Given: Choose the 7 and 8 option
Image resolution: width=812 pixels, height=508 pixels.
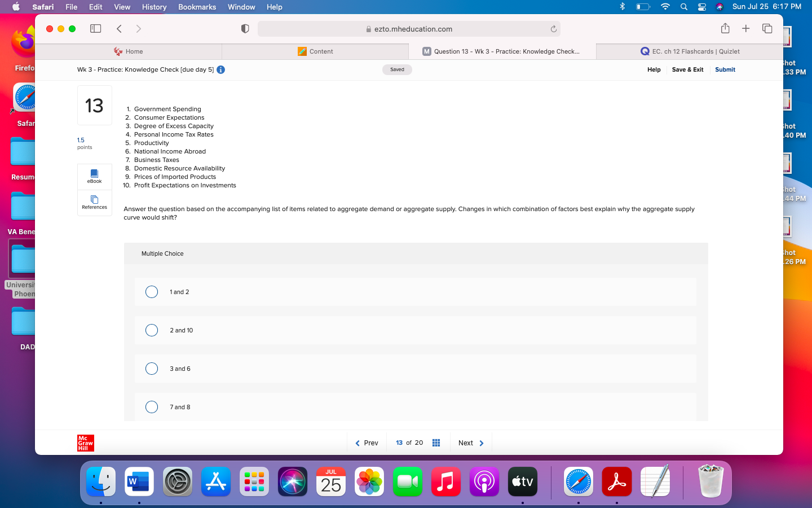Looking at the screenshot, I should click(x=152, y=407).
